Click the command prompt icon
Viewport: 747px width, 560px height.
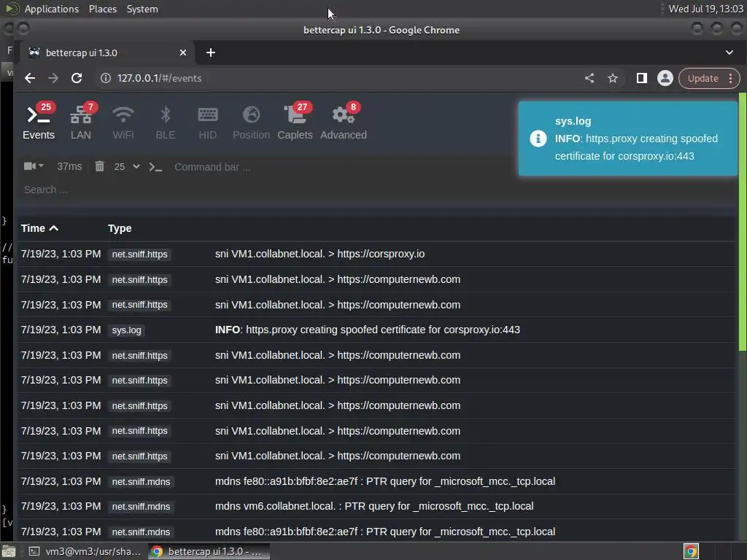pyautogui.click(x=155, y=167)
